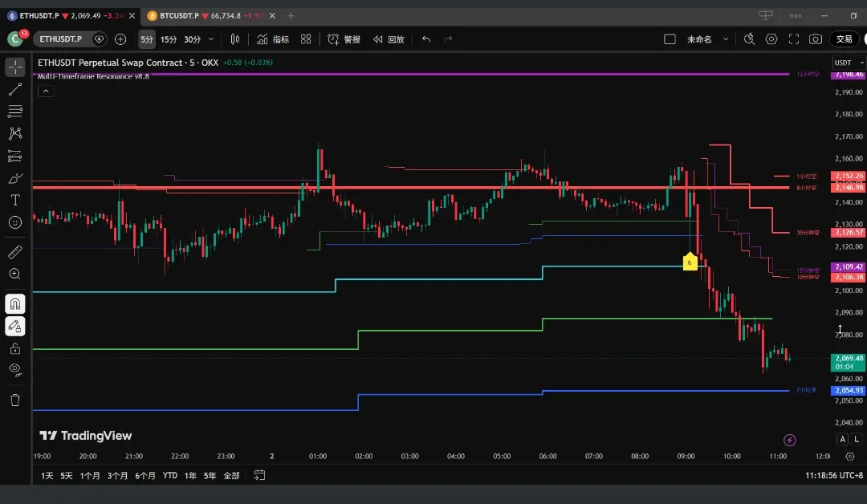Start bar replay (回放)

coord(389,39)
